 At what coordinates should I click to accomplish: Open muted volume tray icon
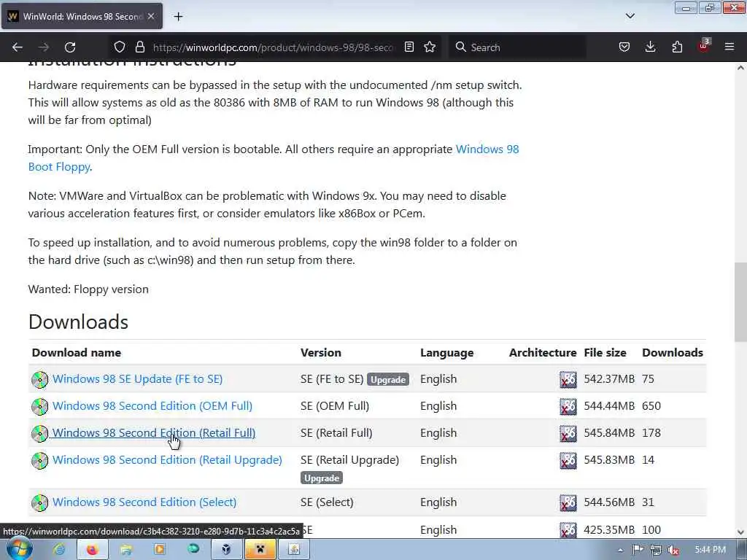click(x=673, y=550)
